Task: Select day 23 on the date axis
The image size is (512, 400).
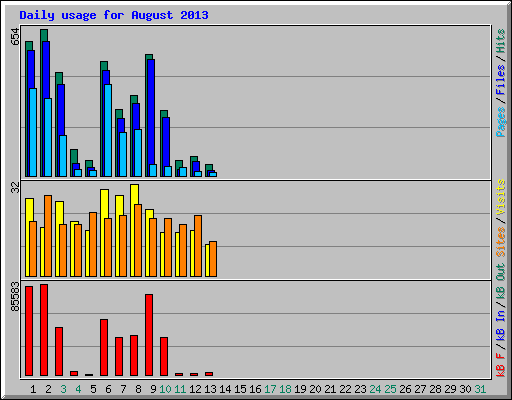Action: coord(360,389)
